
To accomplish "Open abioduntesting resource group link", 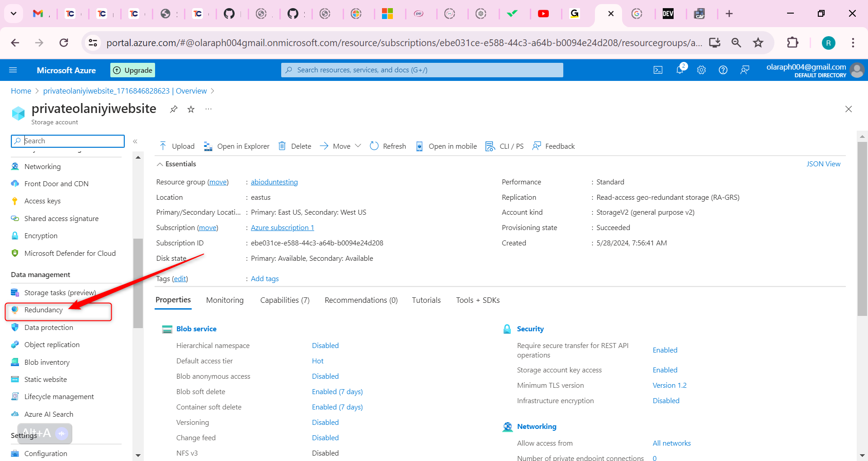I will click(274, 182).
